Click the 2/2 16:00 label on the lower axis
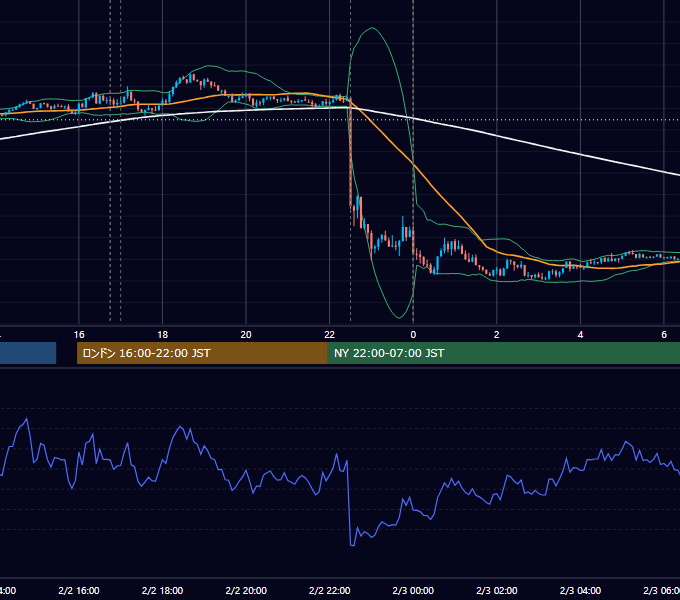 (x=79, y=590)
